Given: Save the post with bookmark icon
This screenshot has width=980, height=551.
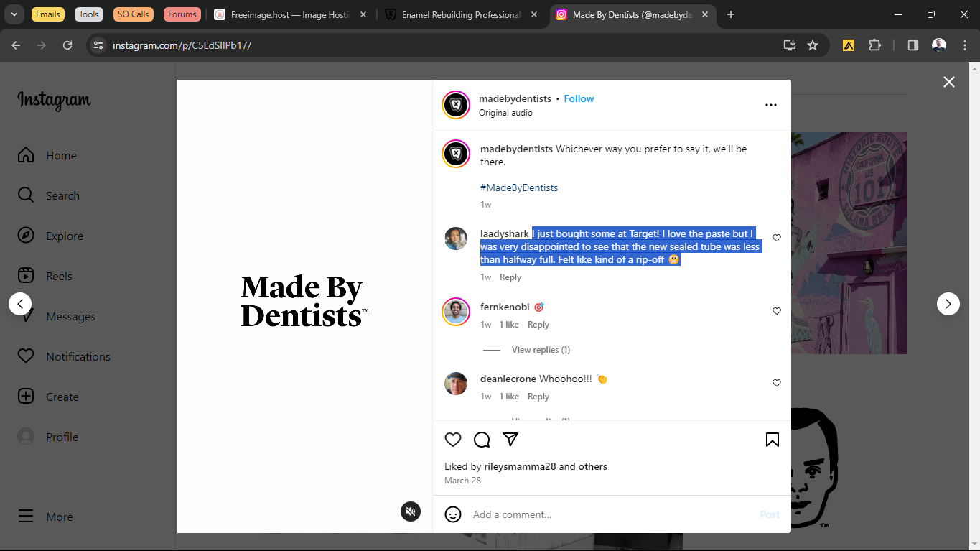Looking at the screenshot, I should [773, 440].
